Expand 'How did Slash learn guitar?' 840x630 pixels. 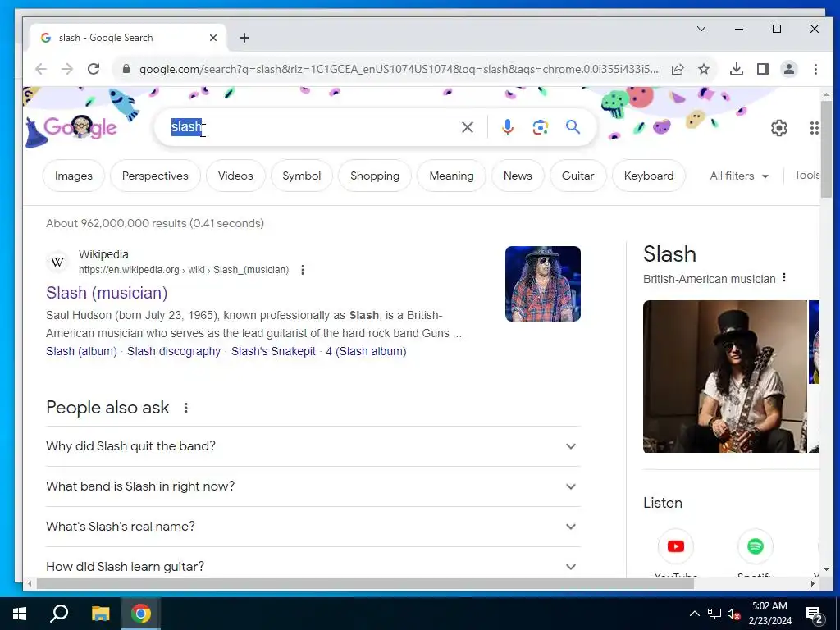(313, 566)
